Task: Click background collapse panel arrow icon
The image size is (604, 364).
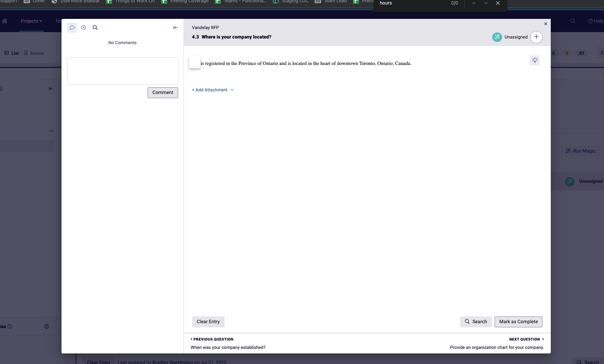Action: (51, 88)
